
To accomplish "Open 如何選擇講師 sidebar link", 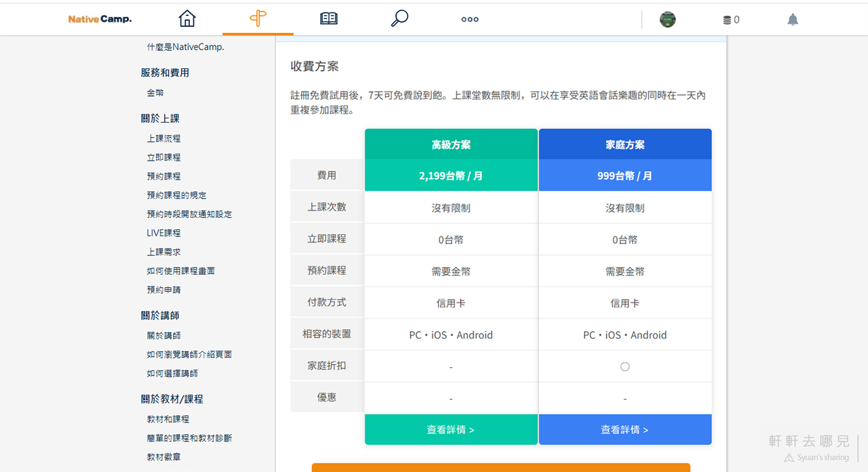I will pos(172,374).
